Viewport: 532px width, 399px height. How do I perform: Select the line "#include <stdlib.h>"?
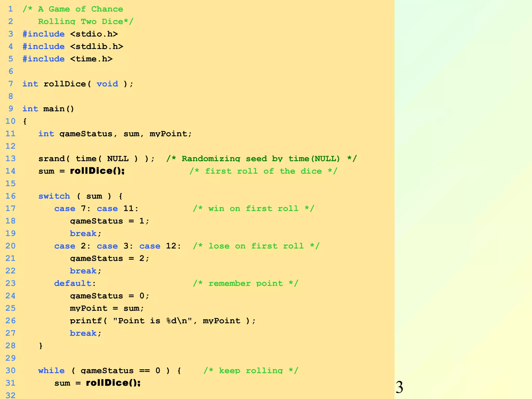point(73,46)
